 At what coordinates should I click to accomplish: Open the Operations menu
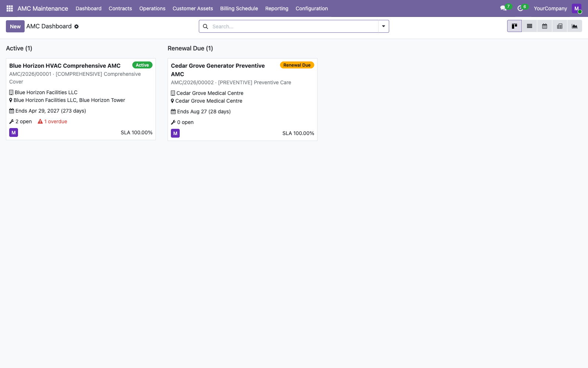152,8
